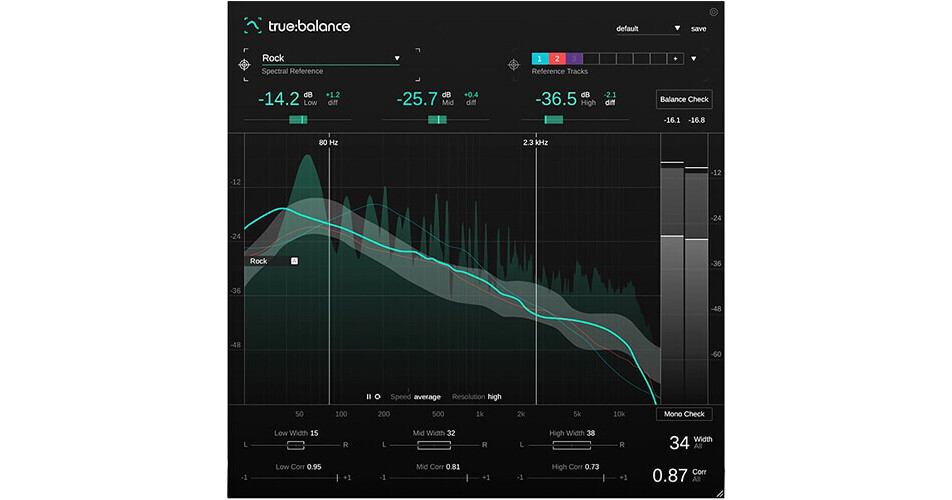The height and width of the screenshot is (500, 952).
Task: Activate the Spectral Reference target icon
Action: [x=244, y=64]
